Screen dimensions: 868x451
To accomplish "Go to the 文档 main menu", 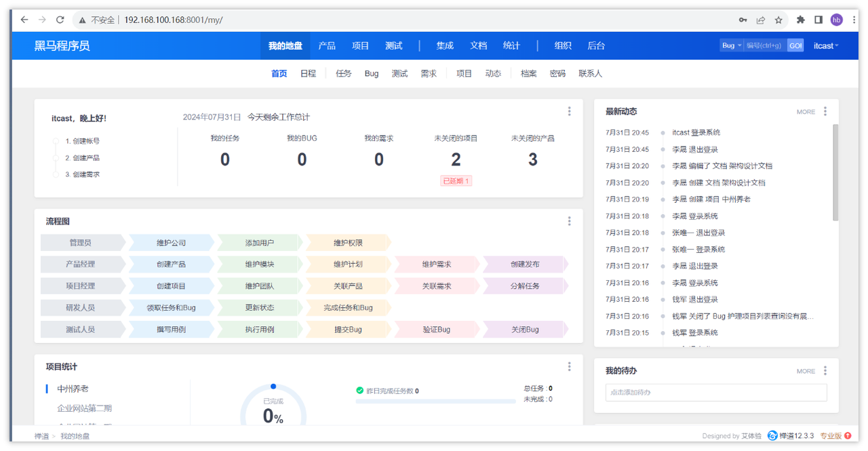I will click(479, 45).
